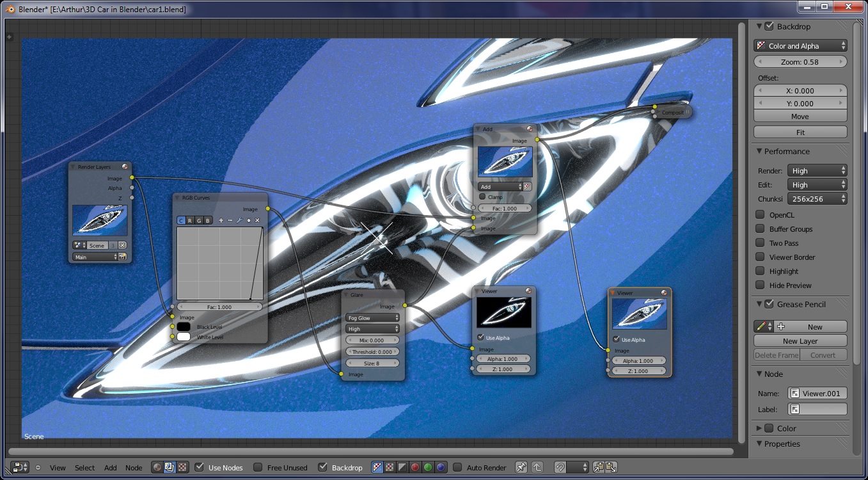The image size is (868, 480).
Task: Click the Move backdrop button
Action: (x=800, y=116)
